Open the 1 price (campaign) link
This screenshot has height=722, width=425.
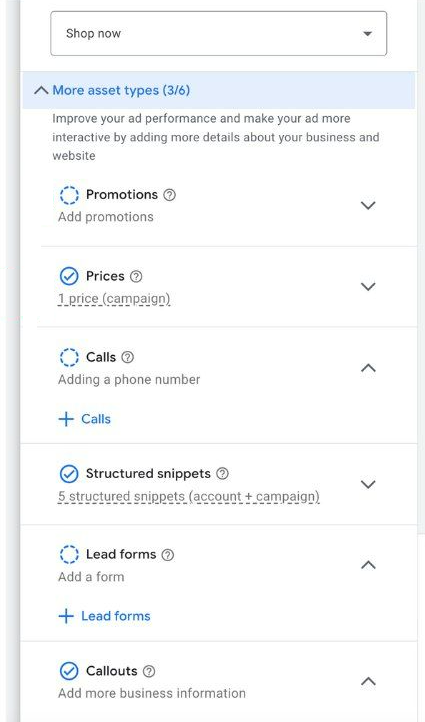(x=114, y=299)
